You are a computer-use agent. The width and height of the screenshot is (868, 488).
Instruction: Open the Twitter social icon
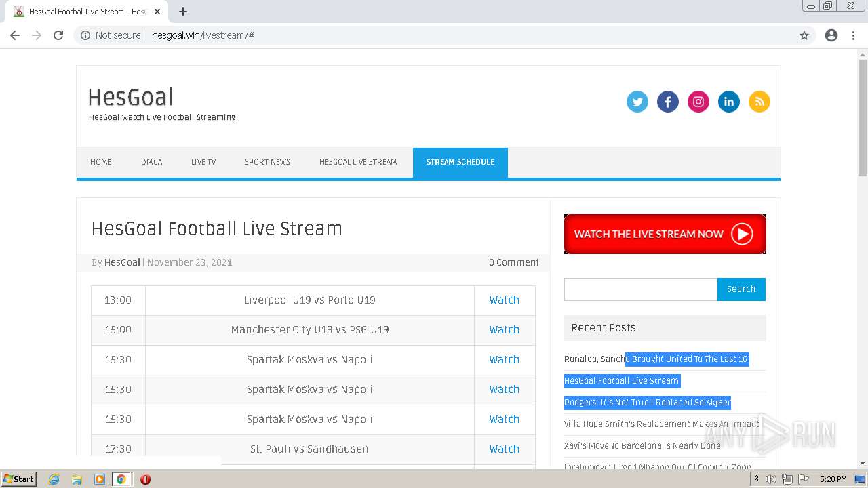click(x=637, y=102)
